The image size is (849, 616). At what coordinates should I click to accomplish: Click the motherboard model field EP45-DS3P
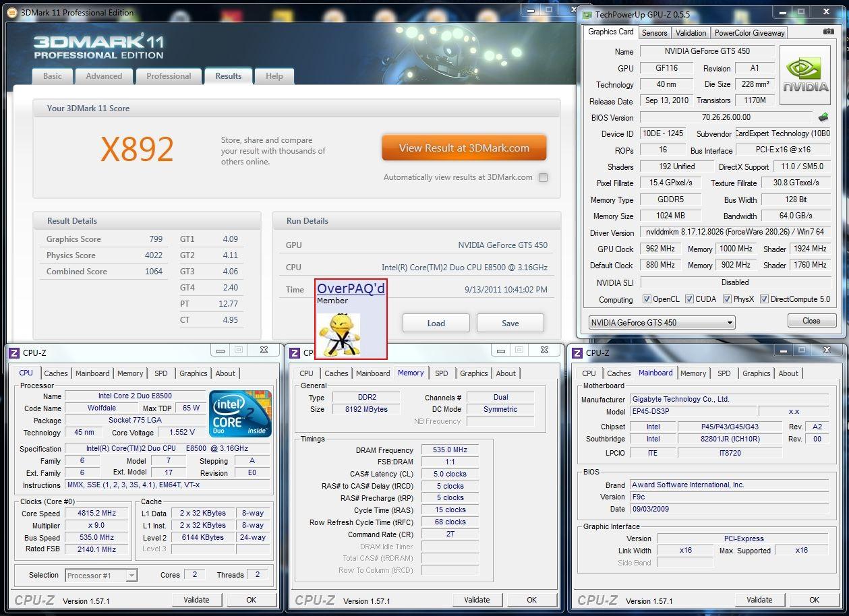tap(693, 411)
